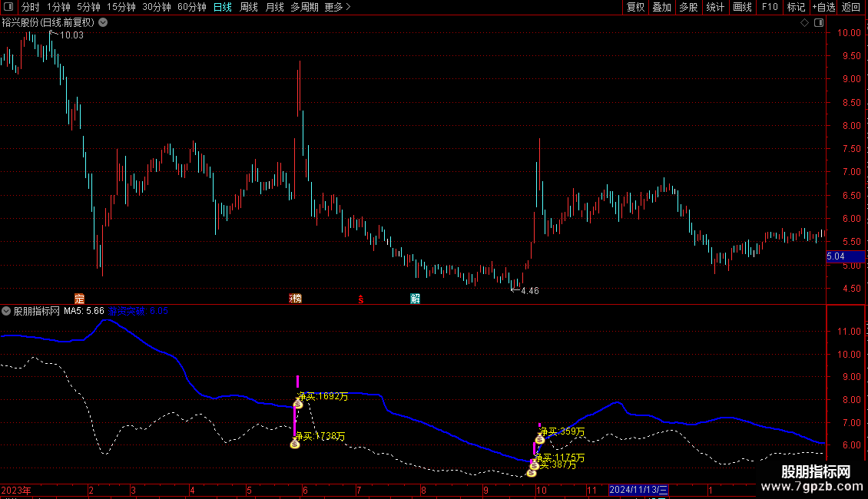Click the 4.46 low price label

click(530, 291)
